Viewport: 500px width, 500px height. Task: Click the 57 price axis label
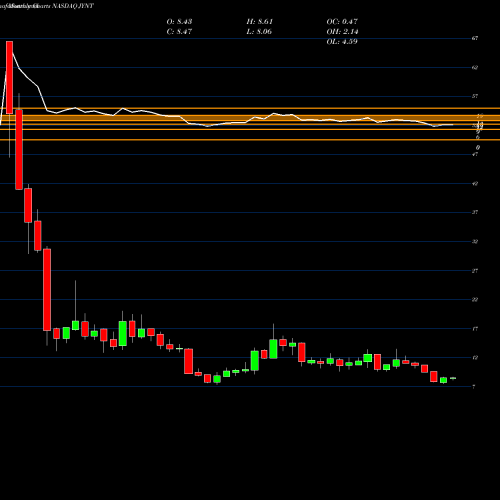pyautogui.click(x=475, y=96)
